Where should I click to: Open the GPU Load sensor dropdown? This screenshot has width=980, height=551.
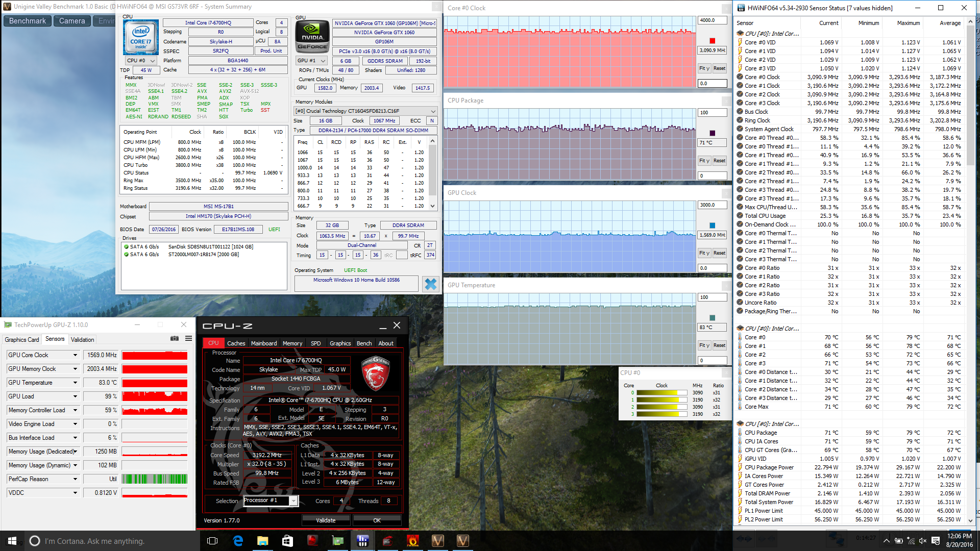(x=75, y=396)
